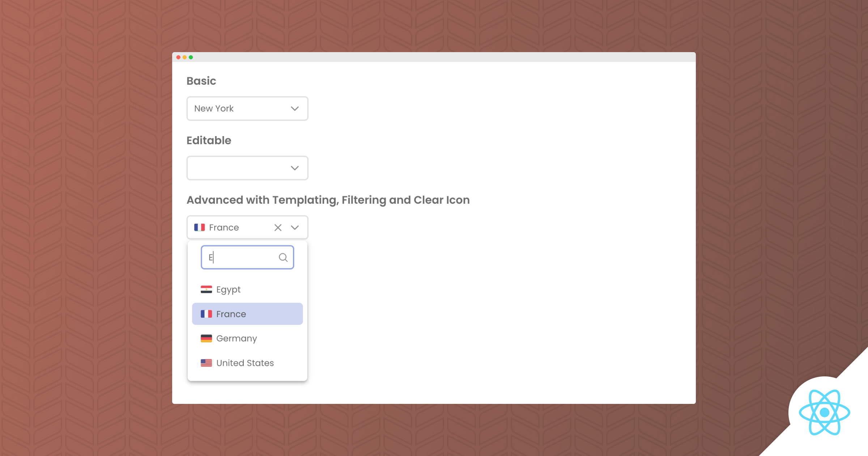Viewport: 868px width, 456px height.
Task: Click the France flag icon in the dropdown field
Action: 200,227
